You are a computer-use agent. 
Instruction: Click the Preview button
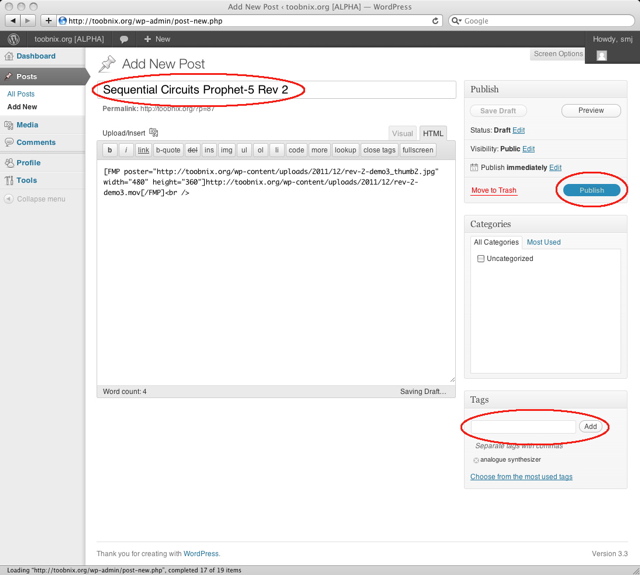[x=591, y=111]
